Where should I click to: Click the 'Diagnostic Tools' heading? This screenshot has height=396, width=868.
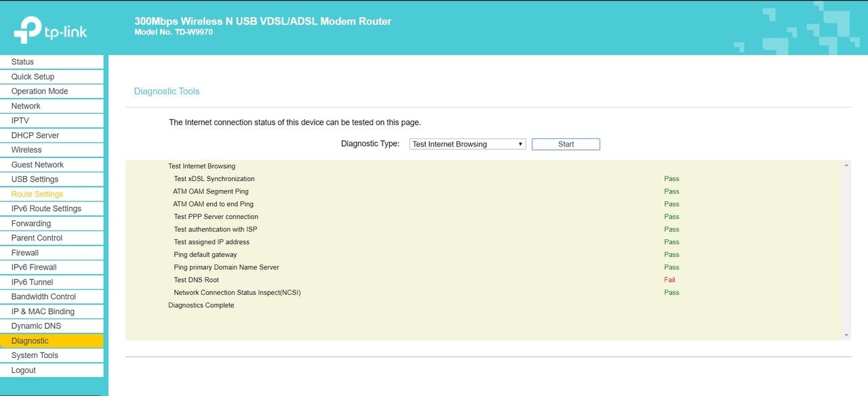click(167, 91)
